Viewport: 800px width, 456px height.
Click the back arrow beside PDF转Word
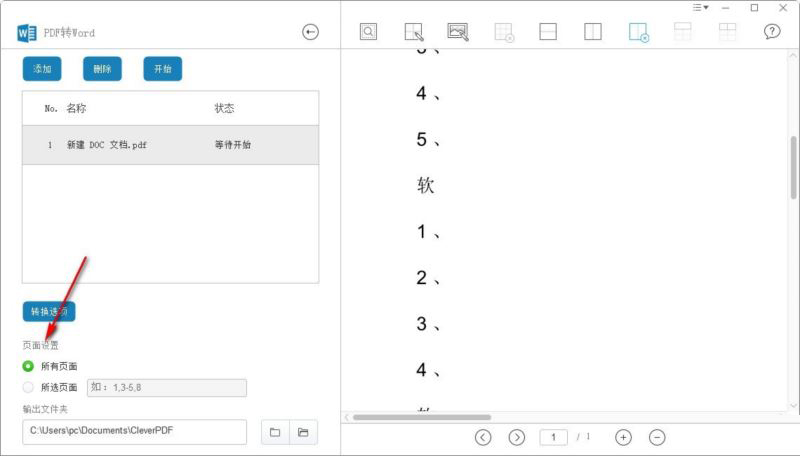(x=310, y=32)
